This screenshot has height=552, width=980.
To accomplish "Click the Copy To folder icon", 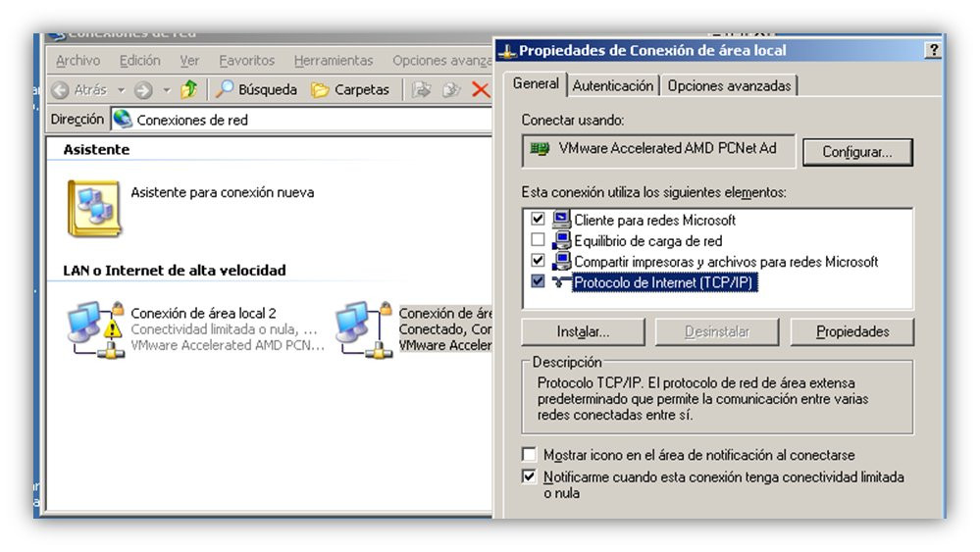I will click(x=451, y=90).
